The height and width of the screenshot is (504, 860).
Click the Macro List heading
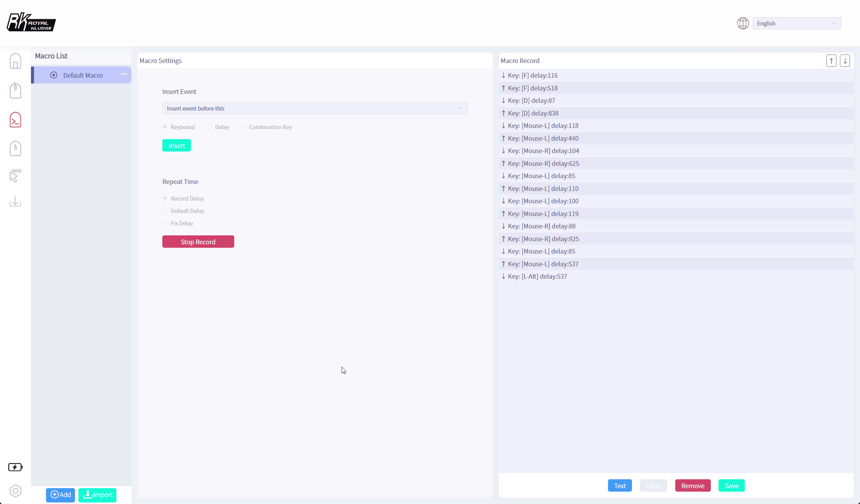coord(51,56)
